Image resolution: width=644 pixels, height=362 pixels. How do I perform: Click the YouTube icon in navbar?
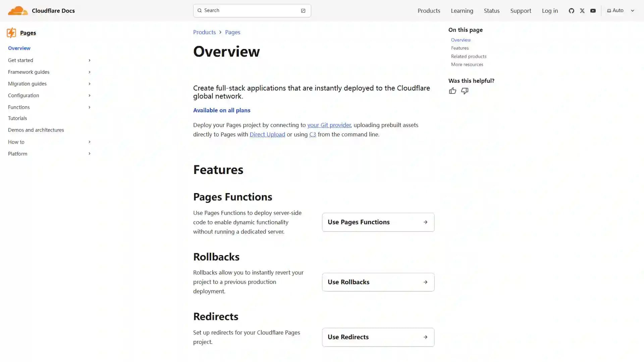pyautogui.click(x=593, y=10)
